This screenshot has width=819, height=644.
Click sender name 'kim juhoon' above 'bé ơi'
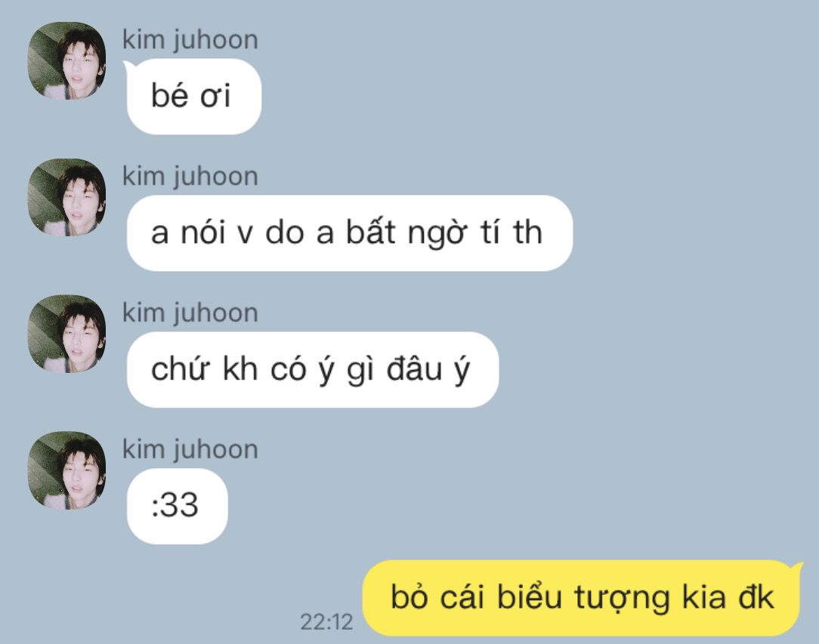[x=190, y=40]
